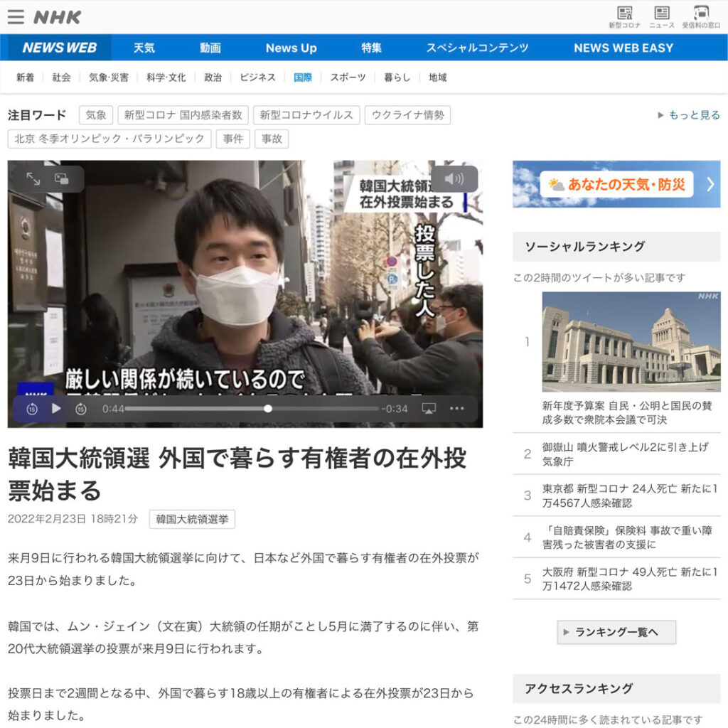The height and width of the screenshot is (728, 728).
Task: Switch to the 国際 category tab
Action: [304, 78]
